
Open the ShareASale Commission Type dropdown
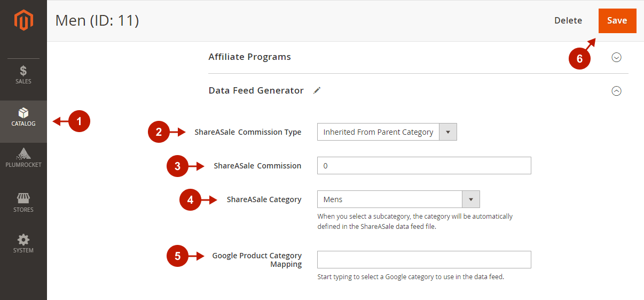pos(387,132)
